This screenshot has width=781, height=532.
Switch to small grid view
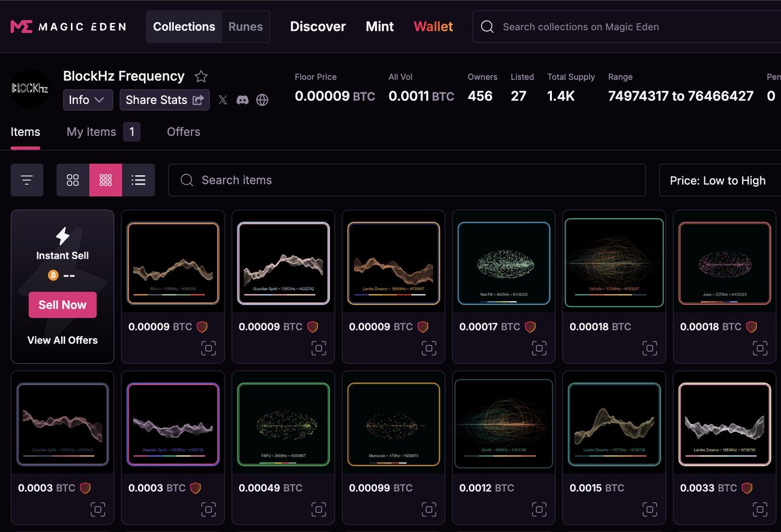point(105,180)
